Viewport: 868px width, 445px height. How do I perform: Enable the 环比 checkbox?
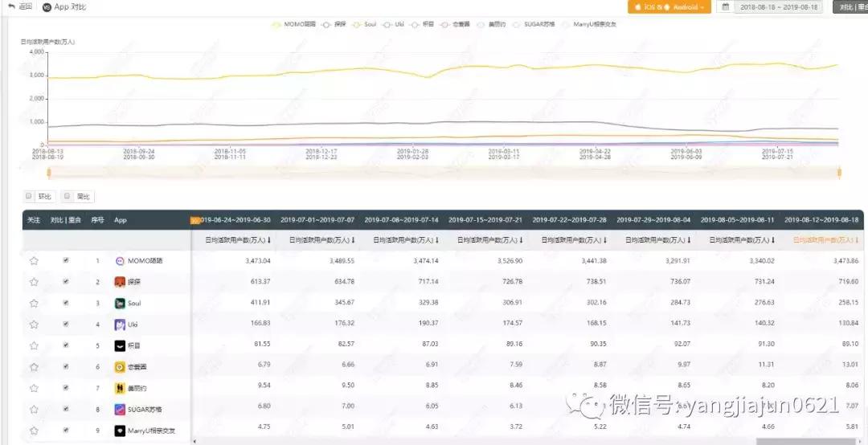29,195
